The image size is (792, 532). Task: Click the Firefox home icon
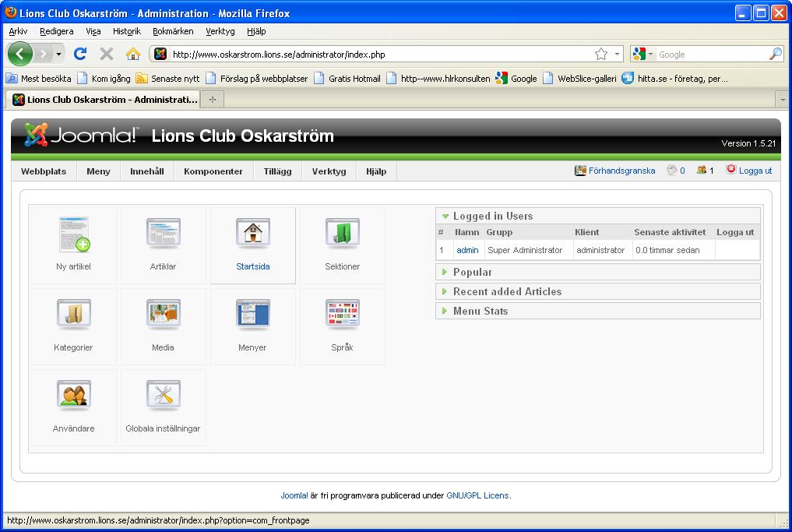tap(133, 54)
